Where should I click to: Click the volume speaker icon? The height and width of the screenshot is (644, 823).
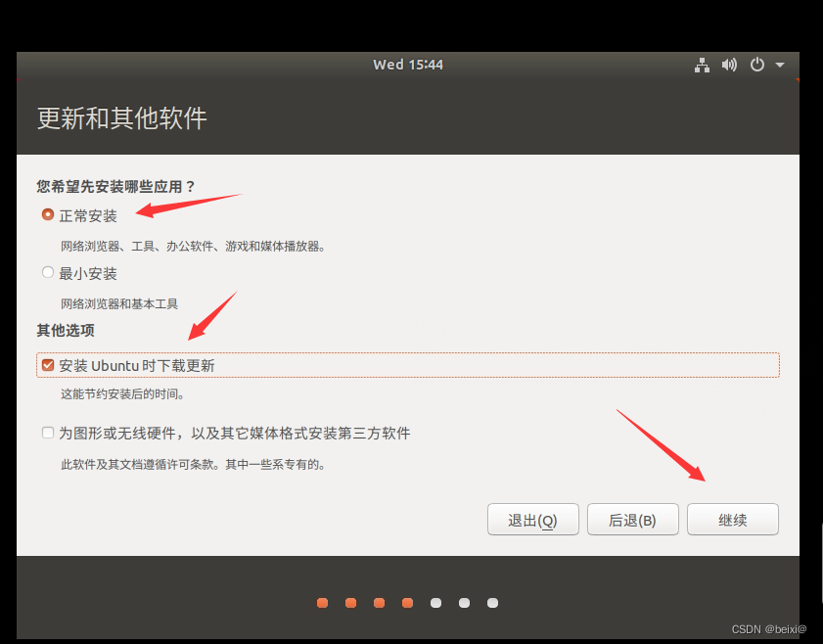point(729,65)
